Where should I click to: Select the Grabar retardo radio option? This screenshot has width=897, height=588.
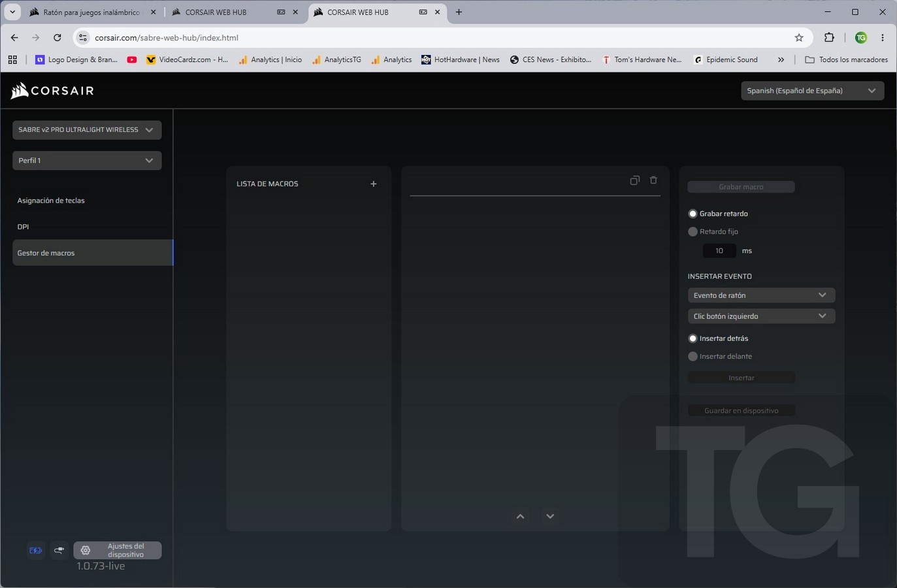pyautogui.click(x=693, y=214)
